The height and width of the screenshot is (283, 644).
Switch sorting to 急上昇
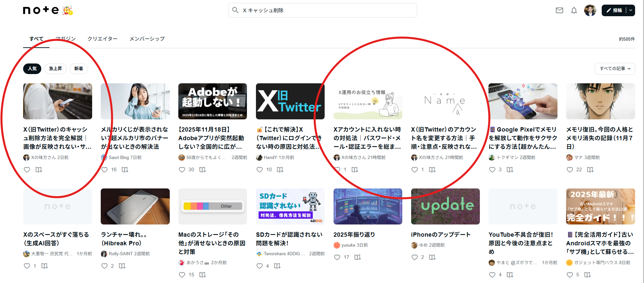point(55,68)
